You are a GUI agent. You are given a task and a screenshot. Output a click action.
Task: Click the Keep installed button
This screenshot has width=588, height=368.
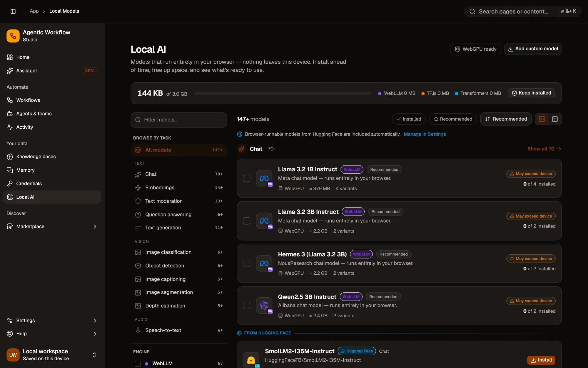531,93
